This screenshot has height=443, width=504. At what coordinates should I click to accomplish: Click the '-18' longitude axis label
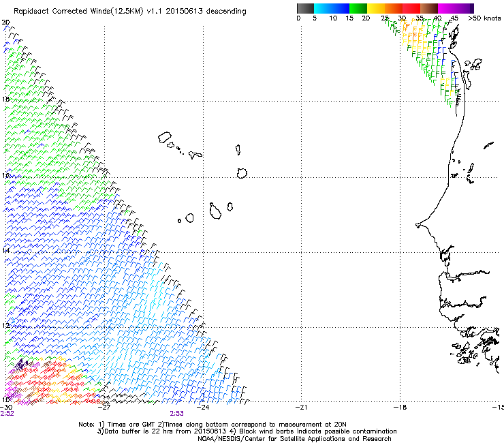click(400, 407)
